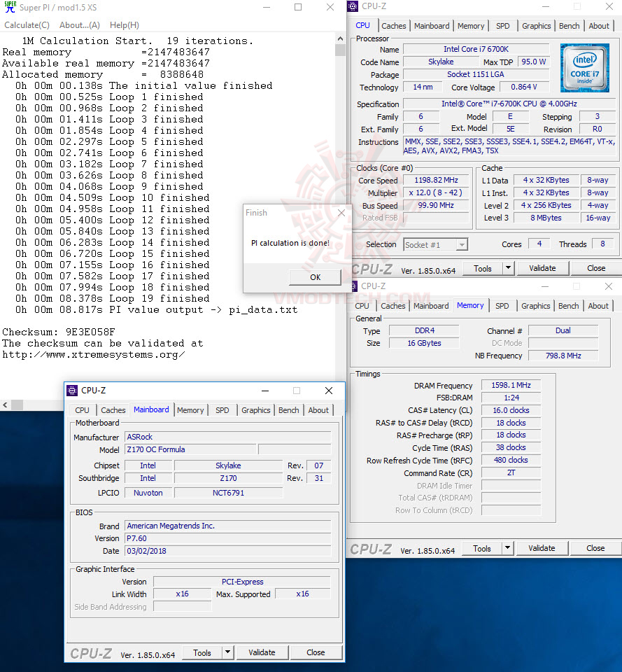Open Graphics tab in Mainboard CPU-Z window
The height and width of the screenshot is (672, 622).
pos(256,410)
